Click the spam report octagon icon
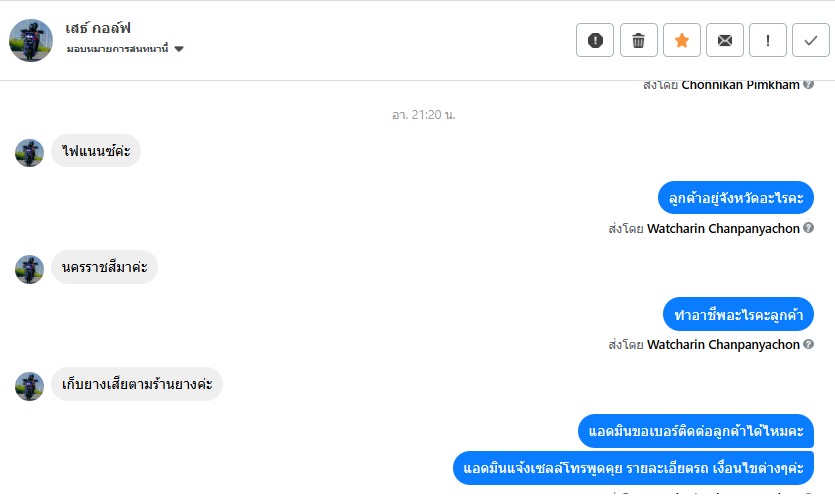 pyautogui.click(x=595, y=40)
